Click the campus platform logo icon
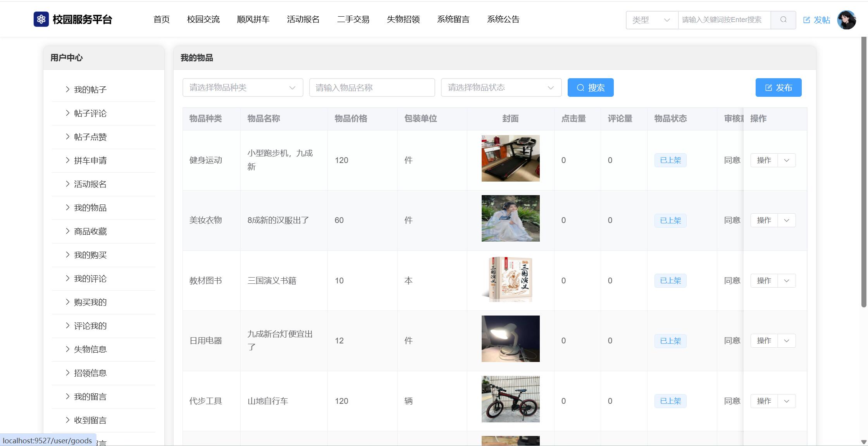 (x=41, y=19)
